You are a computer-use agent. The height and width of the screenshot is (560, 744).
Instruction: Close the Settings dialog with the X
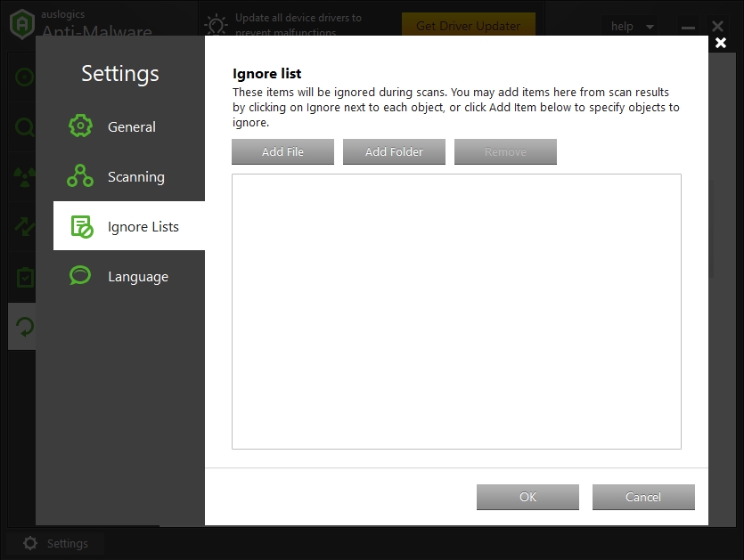click(720, 43)
